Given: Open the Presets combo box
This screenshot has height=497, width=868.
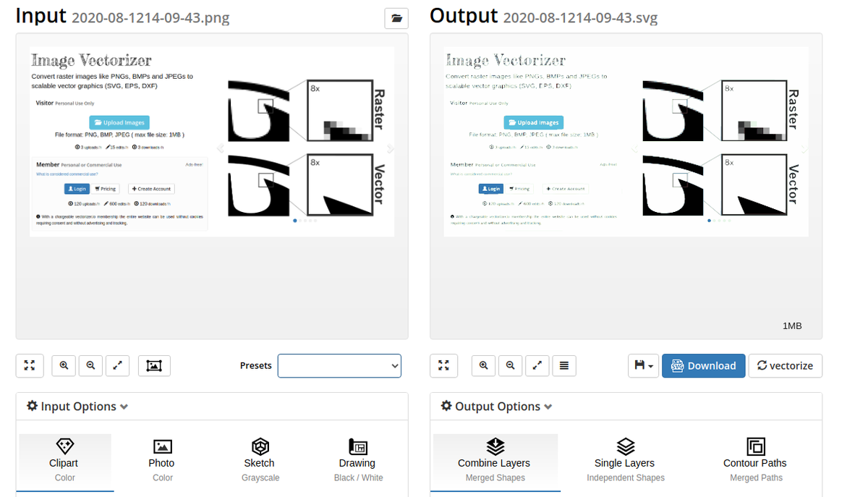Looking at the screenshot, I should point(339,365).
